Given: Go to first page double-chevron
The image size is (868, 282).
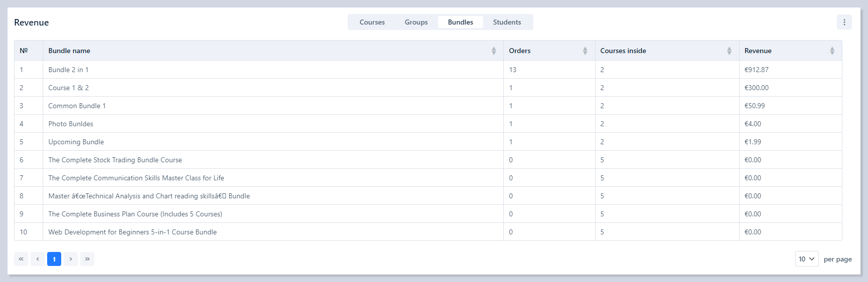Looking at the screenshot, I should click(x=21, y=259).
